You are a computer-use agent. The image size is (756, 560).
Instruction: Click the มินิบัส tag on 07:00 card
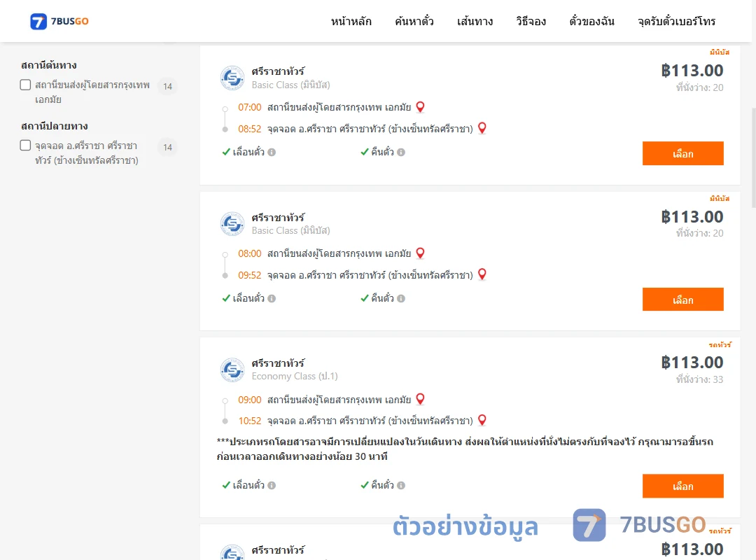[720, 52]
